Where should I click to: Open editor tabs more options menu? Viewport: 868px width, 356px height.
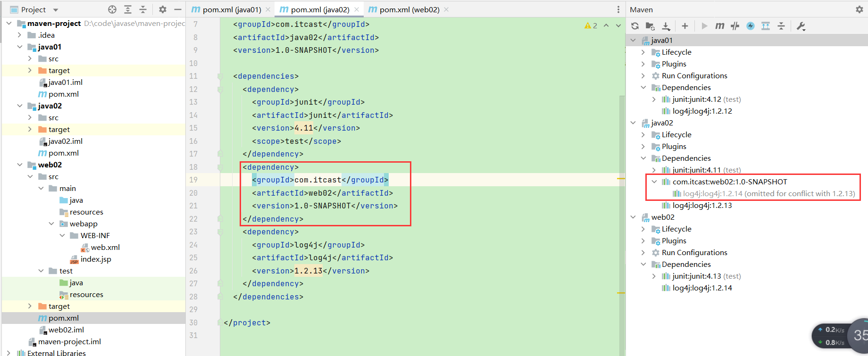click(x=618, y=9)
